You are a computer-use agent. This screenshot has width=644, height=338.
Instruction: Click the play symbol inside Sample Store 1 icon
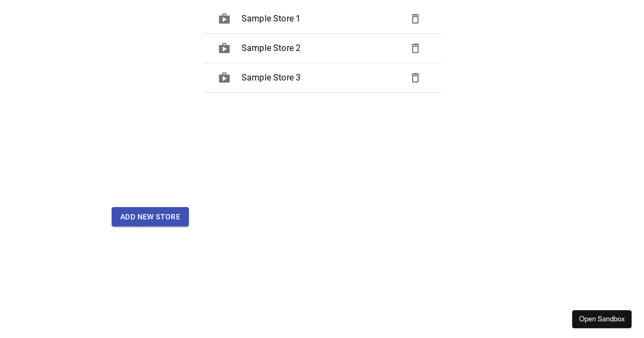coord(224,19)
